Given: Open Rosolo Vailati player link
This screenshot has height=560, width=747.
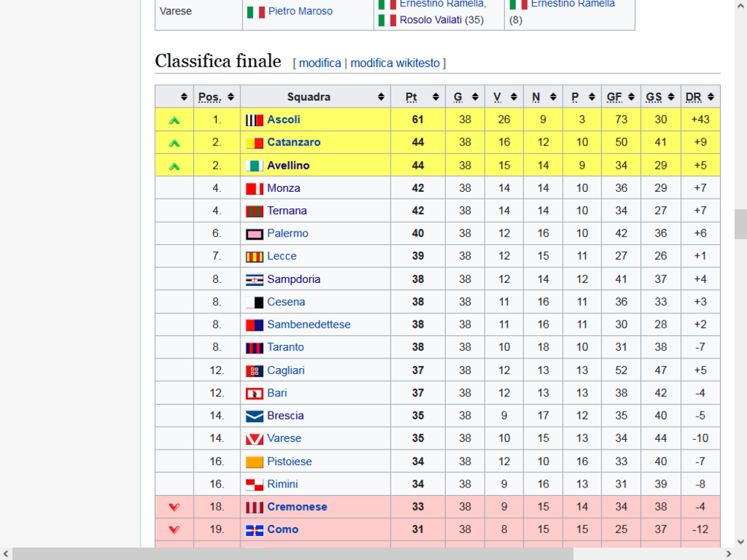Looking at the screenshot, I should [x=431, y=20].
